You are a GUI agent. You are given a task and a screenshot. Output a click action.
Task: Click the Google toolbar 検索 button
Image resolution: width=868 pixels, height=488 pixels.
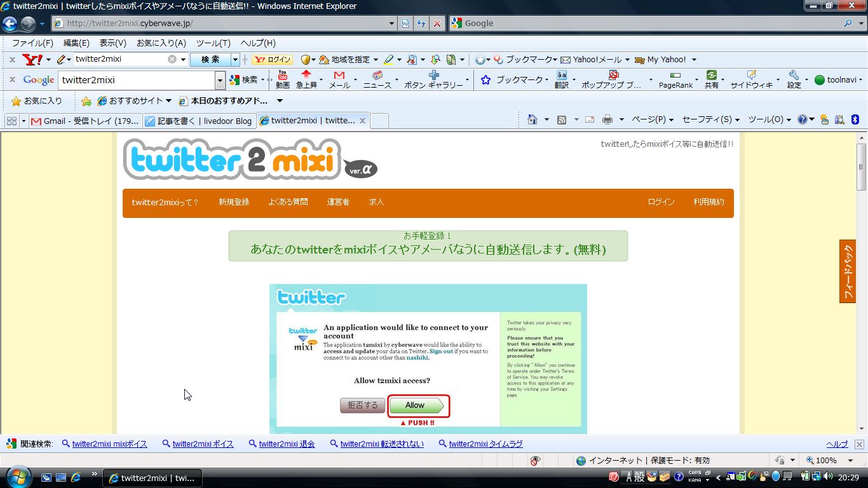pos(244,80)
